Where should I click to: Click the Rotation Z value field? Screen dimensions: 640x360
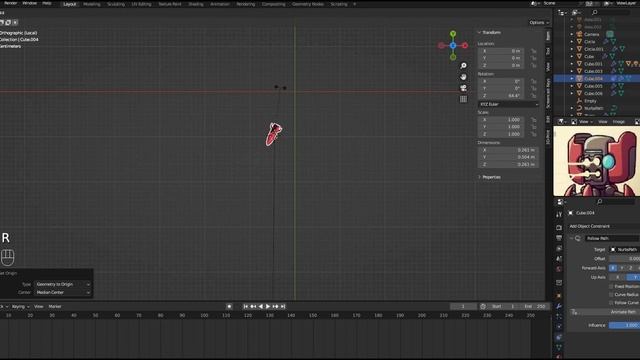501,96
